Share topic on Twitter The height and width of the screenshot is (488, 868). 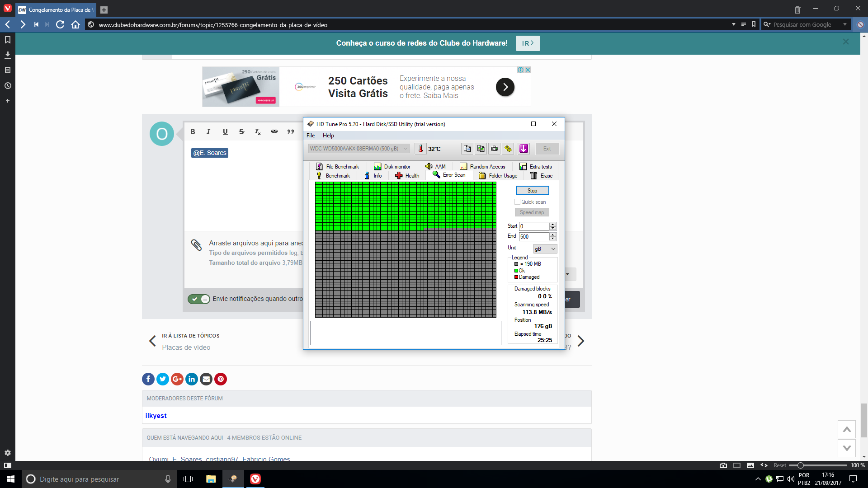(x=163, y=379)
